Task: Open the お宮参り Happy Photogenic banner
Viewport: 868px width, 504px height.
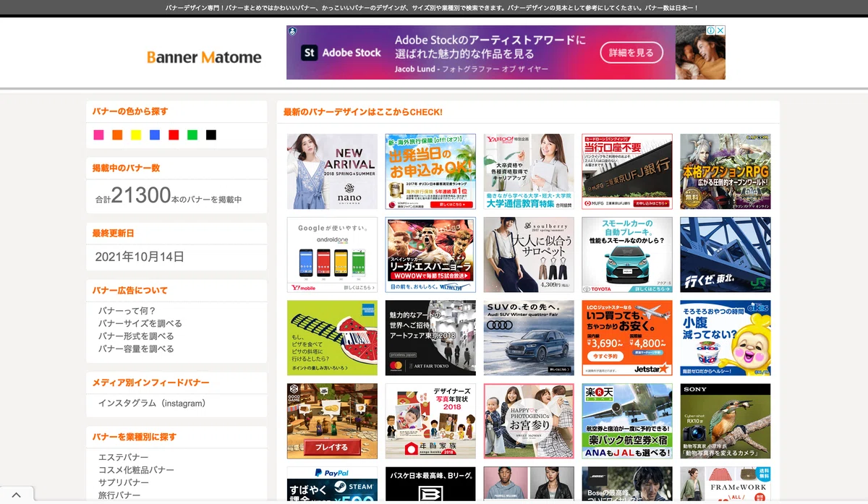Action: pyautogui.click(x=529, y=421)
